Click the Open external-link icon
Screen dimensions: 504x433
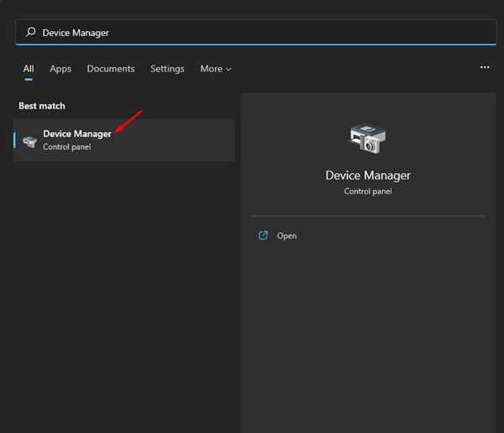click(264, 235)
